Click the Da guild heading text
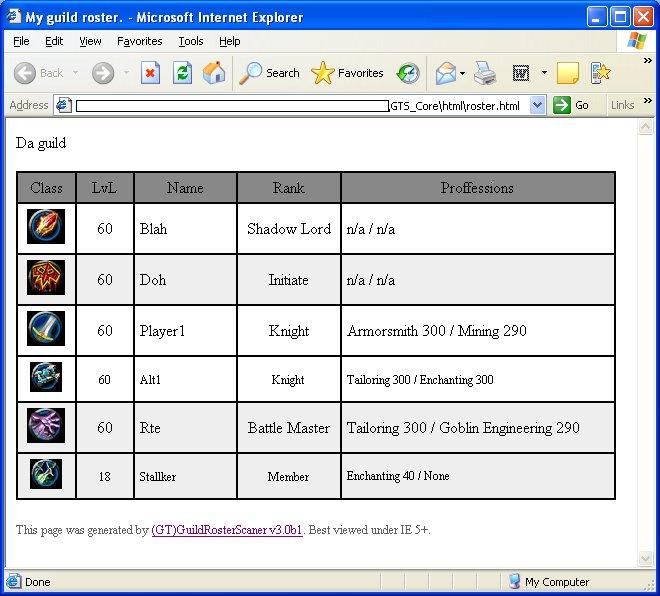The height and width of the screenshot is (596, 660). point(41,143)
